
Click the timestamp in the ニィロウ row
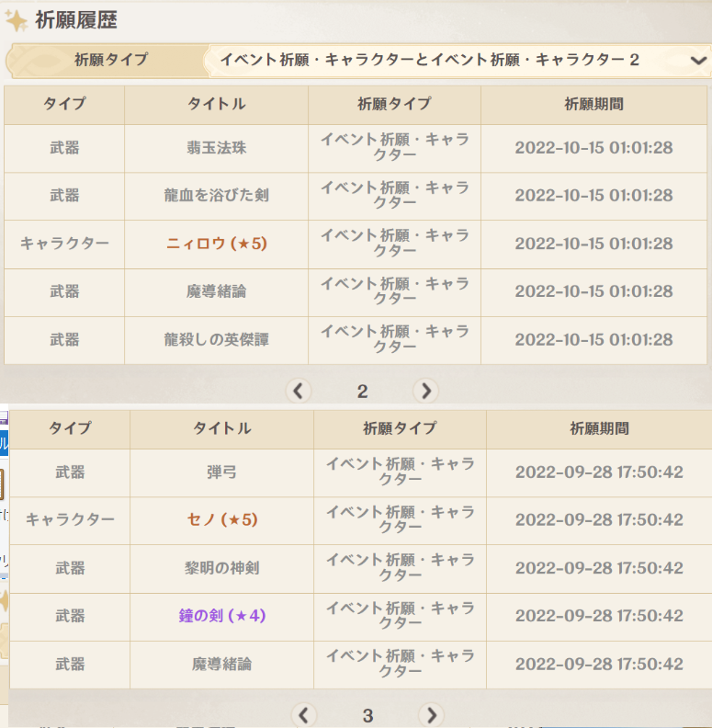pos(593,244)
